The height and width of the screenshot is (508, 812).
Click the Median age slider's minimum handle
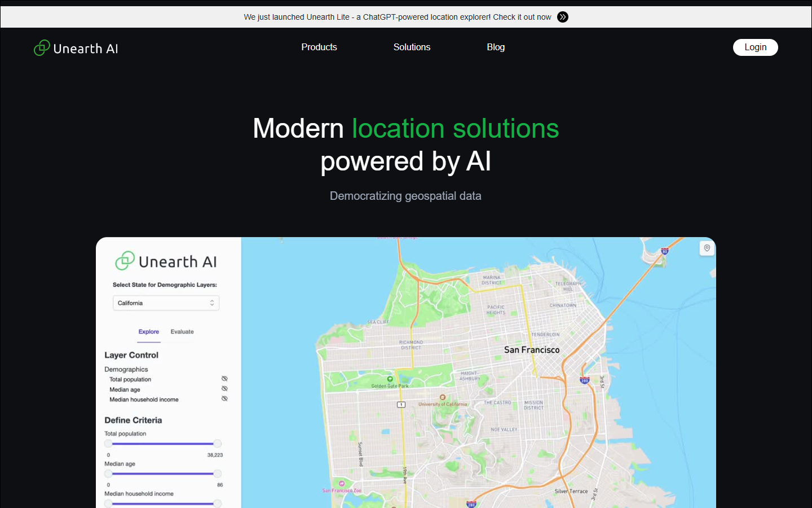tap(108, 474)
